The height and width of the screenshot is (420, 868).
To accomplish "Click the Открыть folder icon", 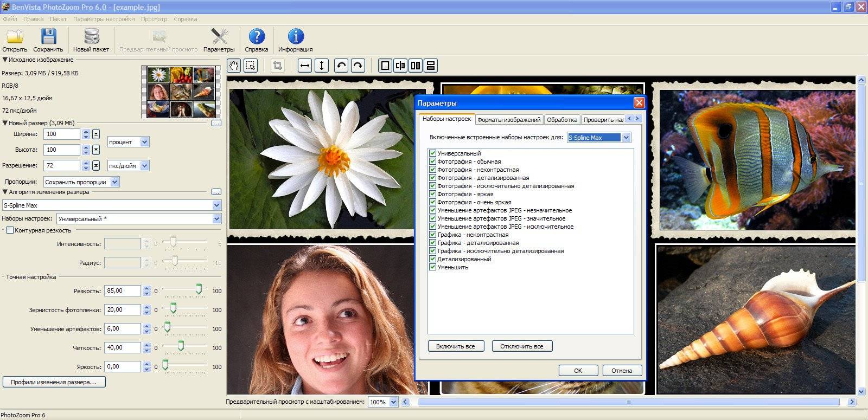I will (15, 36).
